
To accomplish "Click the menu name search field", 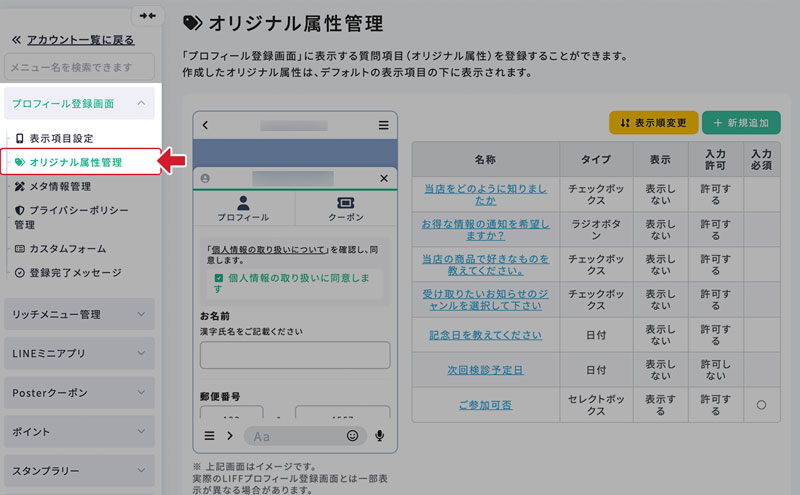I will tap(79, 67).
